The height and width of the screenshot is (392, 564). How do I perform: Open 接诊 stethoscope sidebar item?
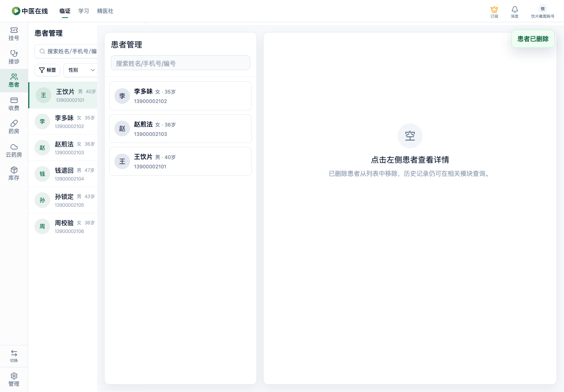point(14,57)
